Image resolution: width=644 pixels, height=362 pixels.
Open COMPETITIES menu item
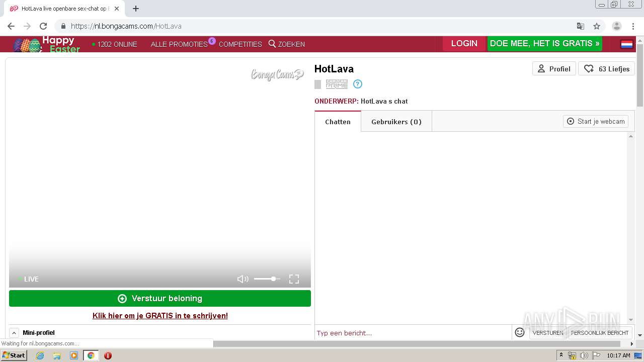[240, 44]
